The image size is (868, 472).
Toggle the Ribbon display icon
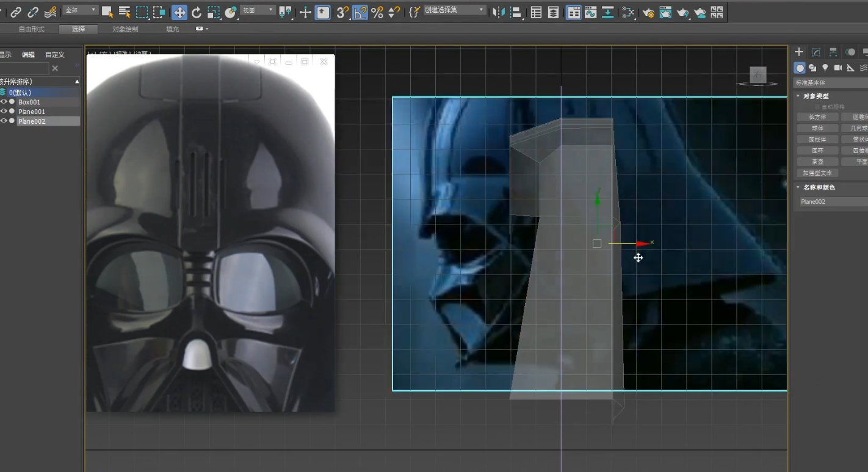573,12
